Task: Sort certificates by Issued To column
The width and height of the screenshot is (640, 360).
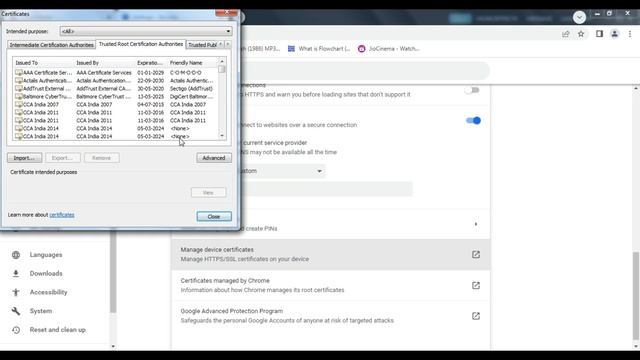Action: click(x=43, y=63)
